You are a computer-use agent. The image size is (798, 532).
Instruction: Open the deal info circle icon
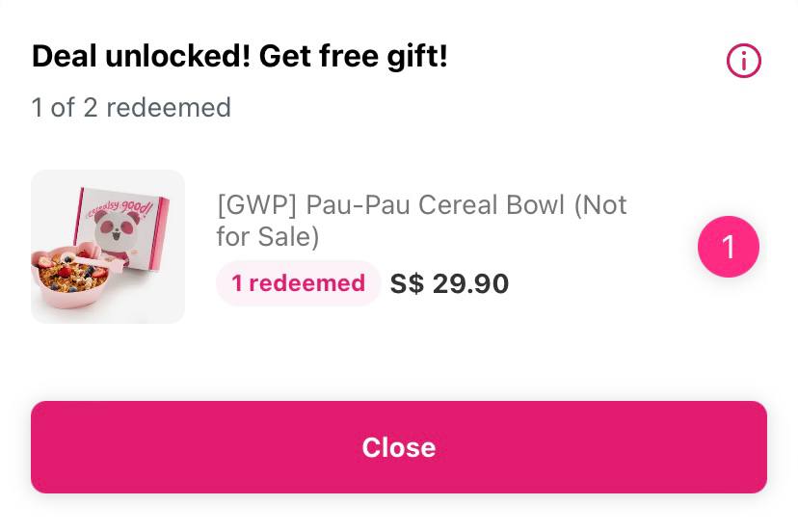[743, 61]
